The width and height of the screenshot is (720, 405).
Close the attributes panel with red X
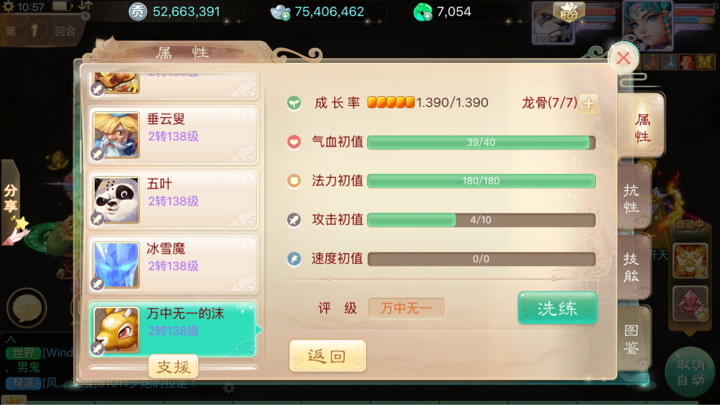(623, 58)
